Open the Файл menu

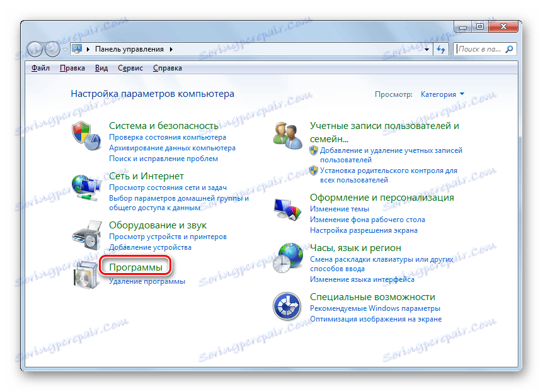(x=40, y=68)
